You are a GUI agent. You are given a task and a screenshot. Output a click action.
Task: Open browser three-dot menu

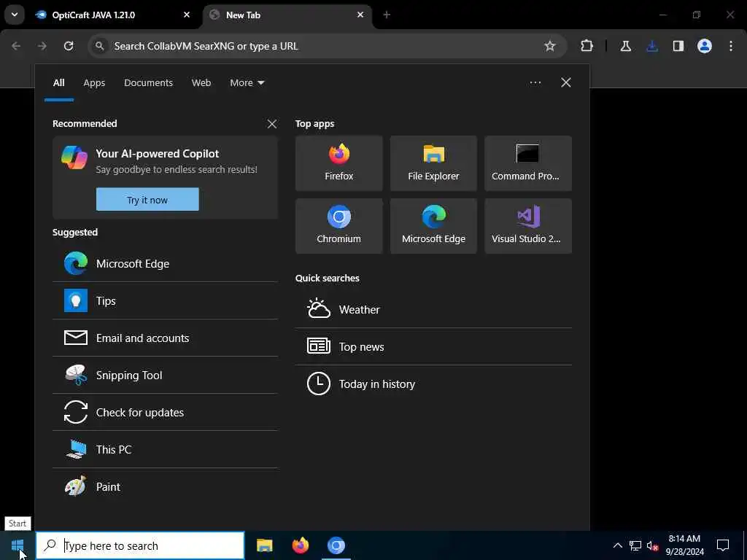click(x=731, y=46)
